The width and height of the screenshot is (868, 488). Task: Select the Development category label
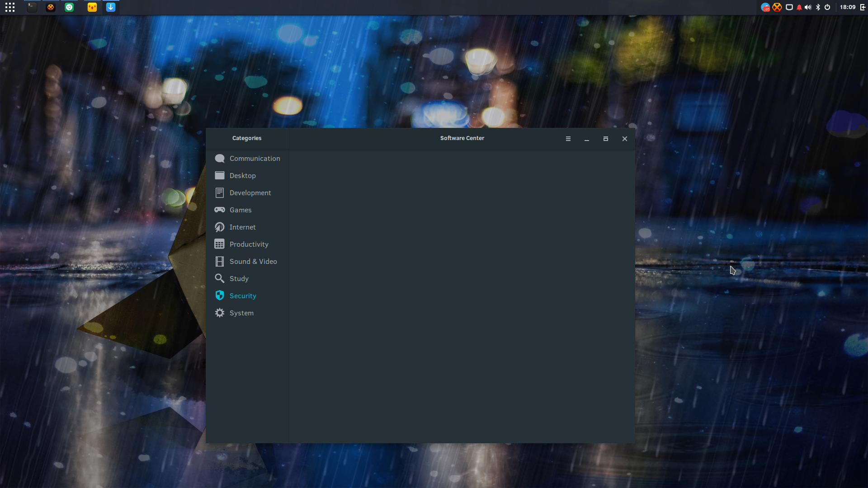click(x=250, y=193)
